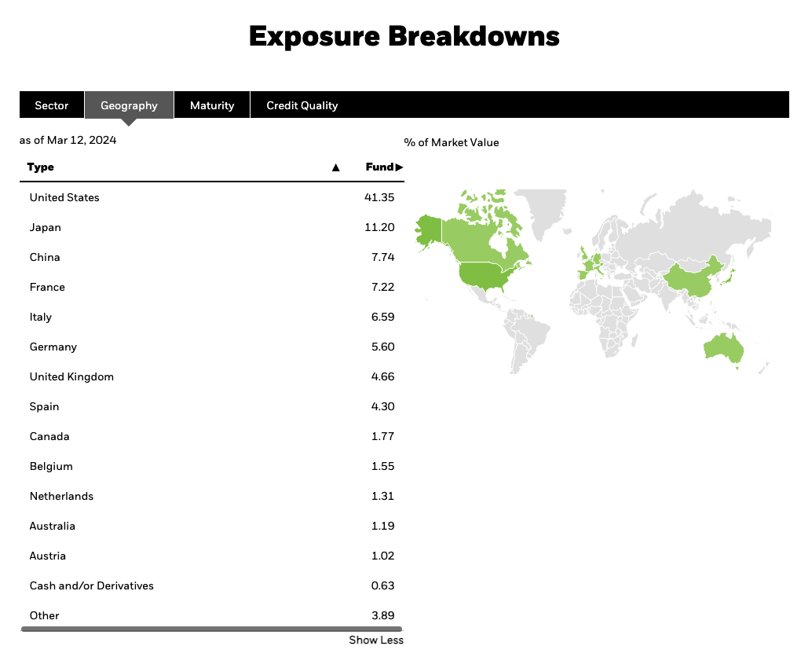
Task: Open the Credit Quality tab
Action: [302, 105]
